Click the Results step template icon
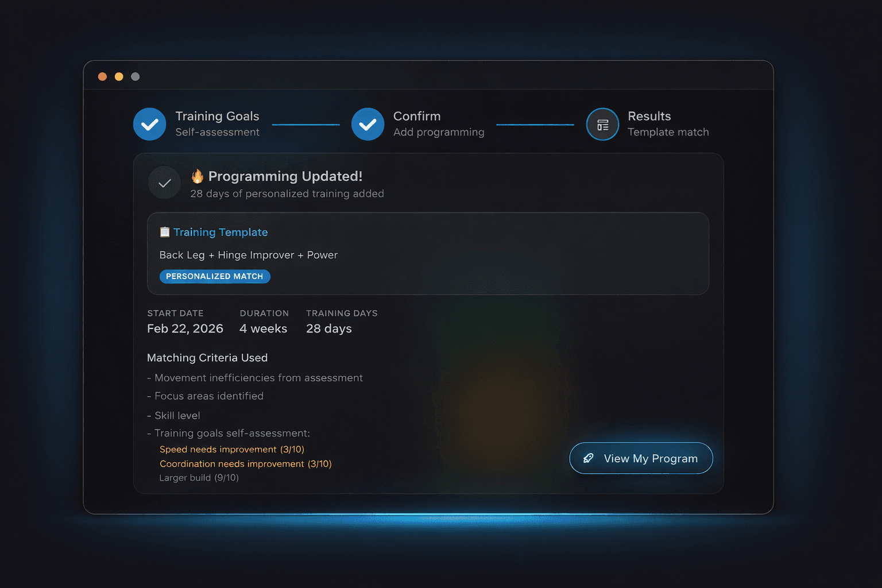Screen dimensions: 882x588 point(602,124)
